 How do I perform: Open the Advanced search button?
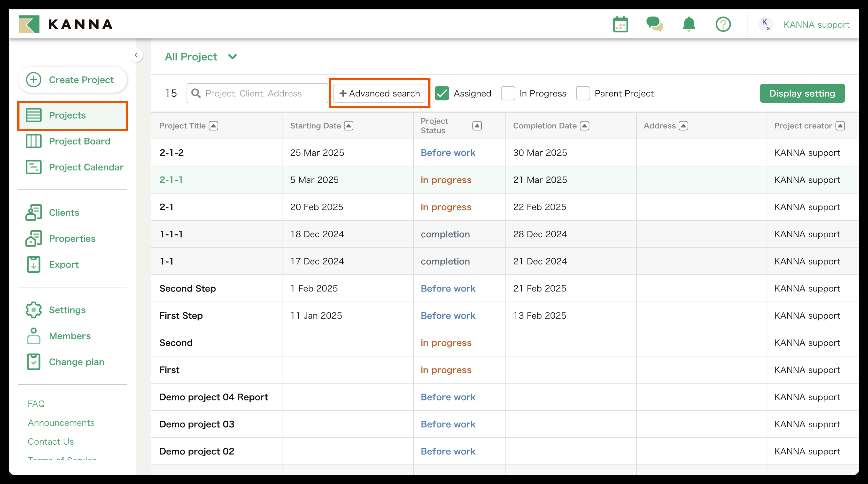click(x=379, y=93)
